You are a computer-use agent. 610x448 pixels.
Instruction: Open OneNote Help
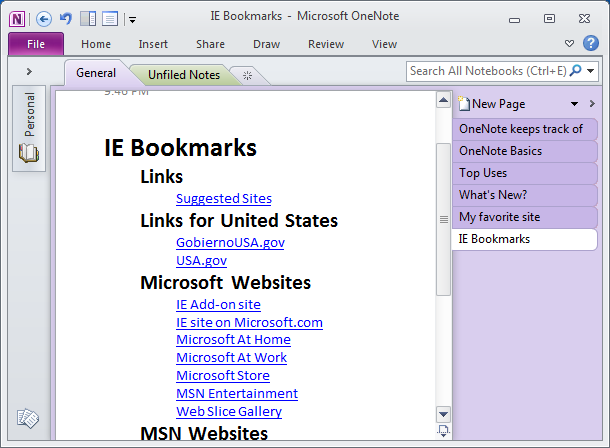coord(591,43)
